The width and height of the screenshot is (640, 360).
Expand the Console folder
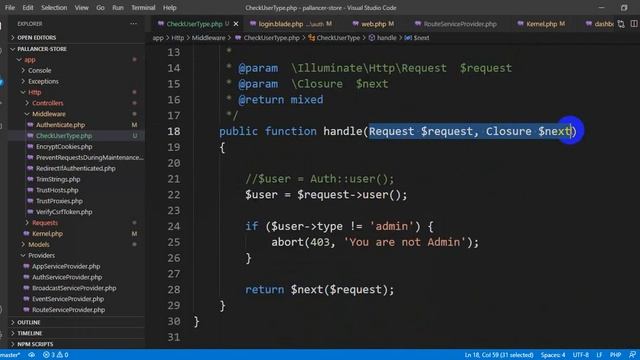[76, 71]
